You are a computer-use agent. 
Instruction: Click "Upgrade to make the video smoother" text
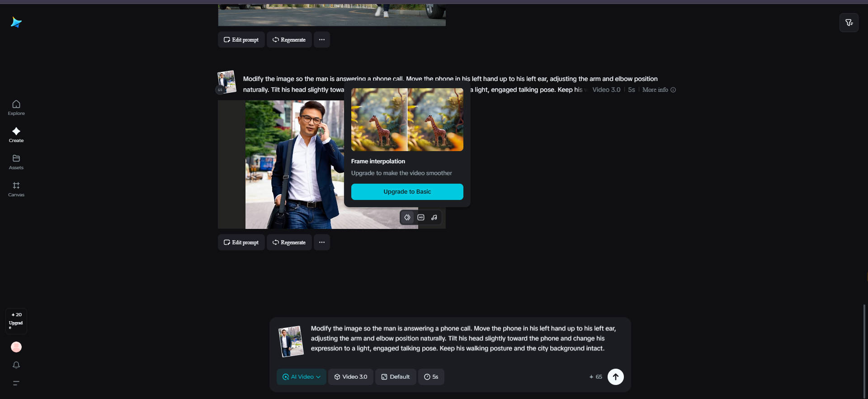(401, 173)
